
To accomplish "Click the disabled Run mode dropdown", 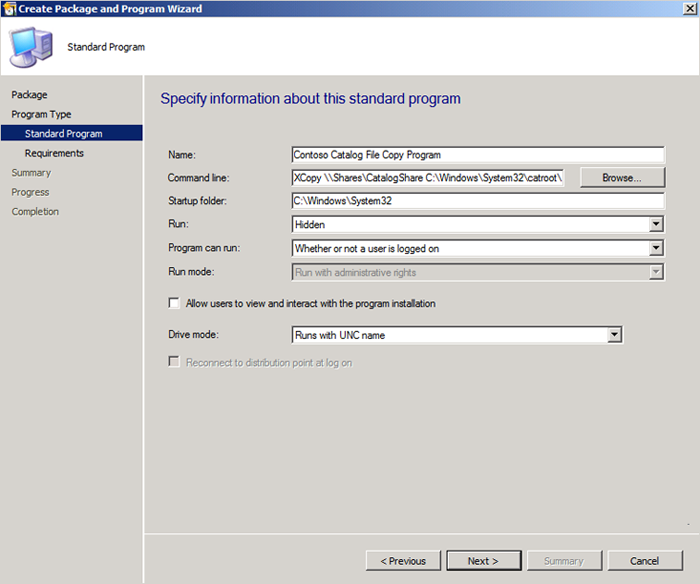I will point(478,271).
